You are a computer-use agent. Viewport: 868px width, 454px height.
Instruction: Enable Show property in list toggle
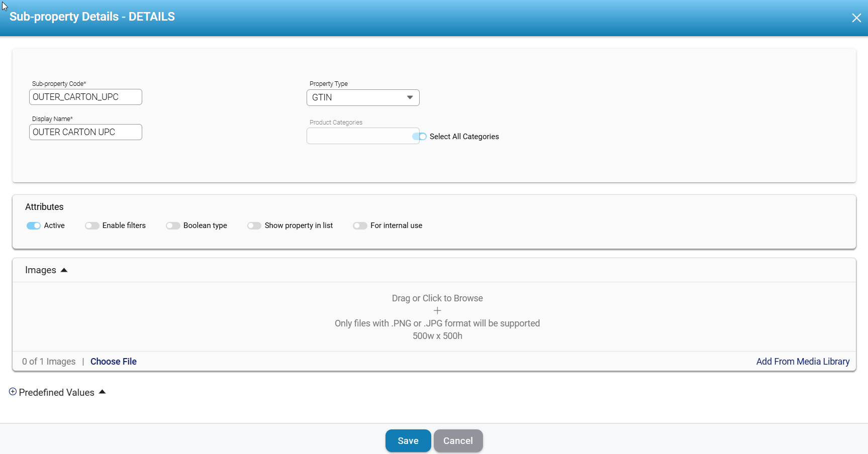click(254, 225)
